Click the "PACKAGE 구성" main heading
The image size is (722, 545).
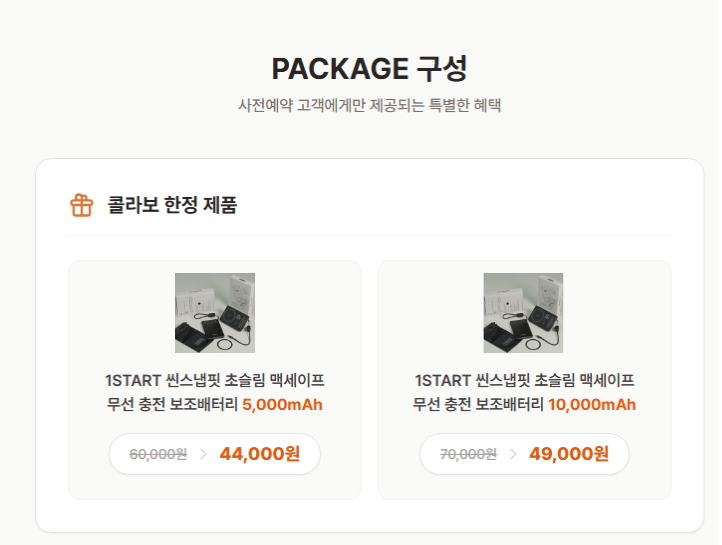pyautogui.click(x=369, y=69)
